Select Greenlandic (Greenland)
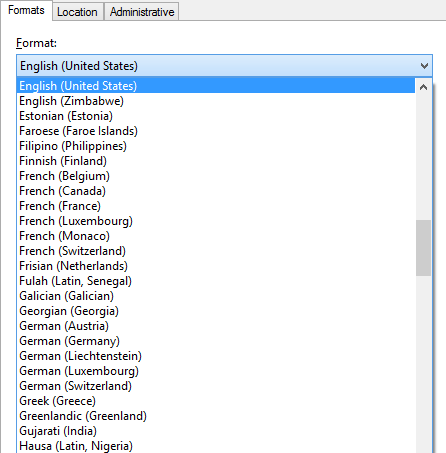Viewport: 446px width, 453px height. 216,416
